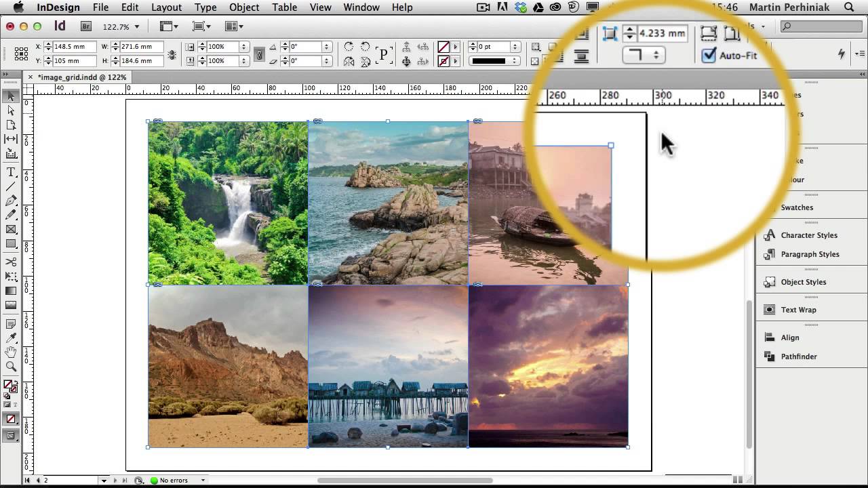Select the Zoom tool
The image size is (868, 488).
11,367
